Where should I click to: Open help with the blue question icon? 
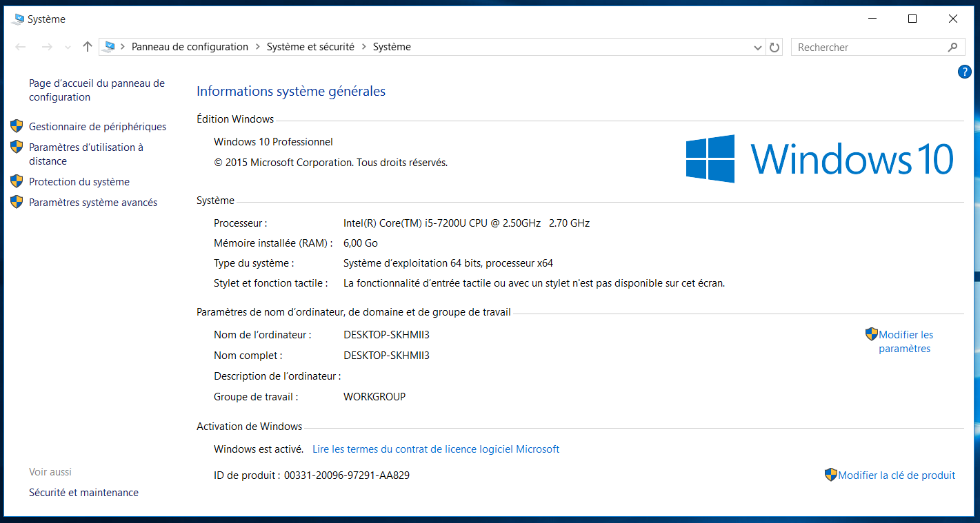click(965, 72)
